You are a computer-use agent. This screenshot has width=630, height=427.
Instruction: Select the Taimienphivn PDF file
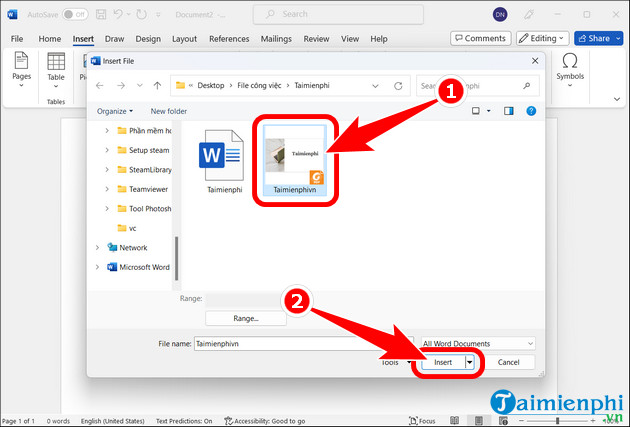pos(295,160)
